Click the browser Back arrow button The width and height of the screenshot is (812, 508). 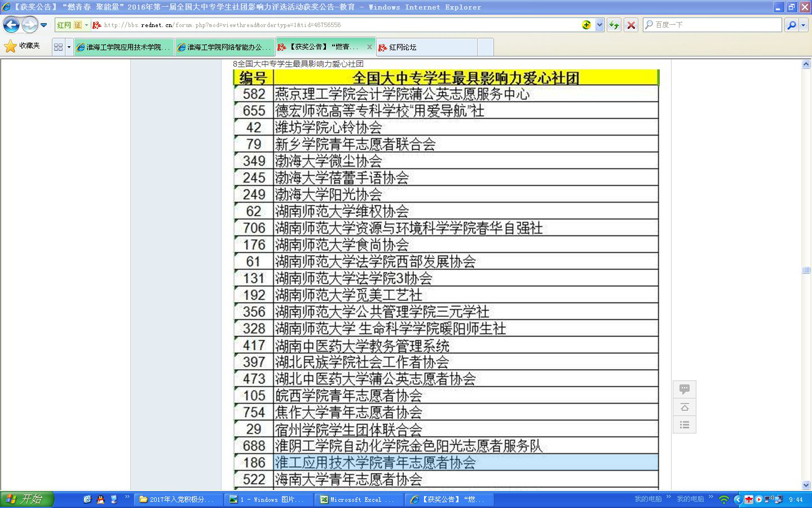[11, 25]
